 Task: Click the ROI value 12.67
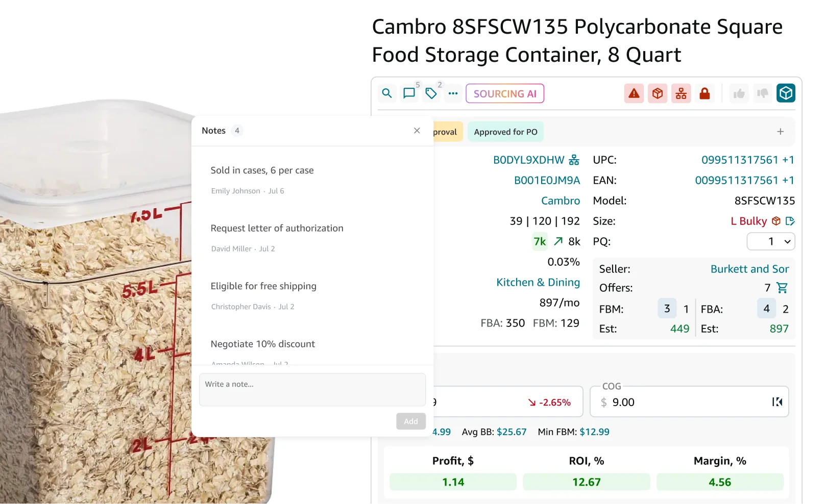(x=587, y=482)
